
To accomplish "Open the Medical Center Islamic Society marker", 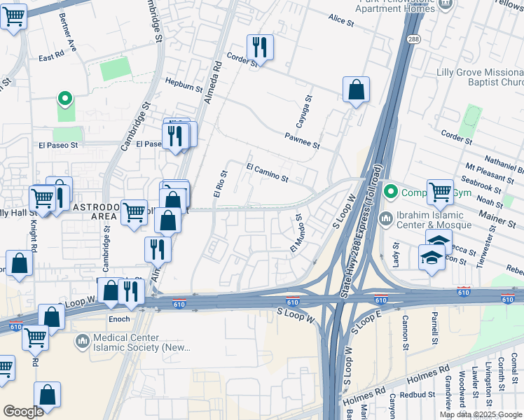I will [x=83, y=342].
